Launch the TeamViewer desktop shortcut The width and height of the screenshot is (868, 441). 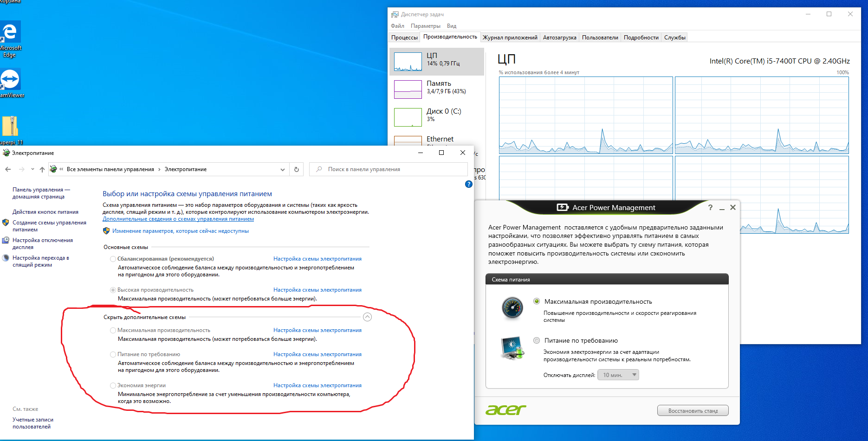pyautogui.click(x=10, y=80)
